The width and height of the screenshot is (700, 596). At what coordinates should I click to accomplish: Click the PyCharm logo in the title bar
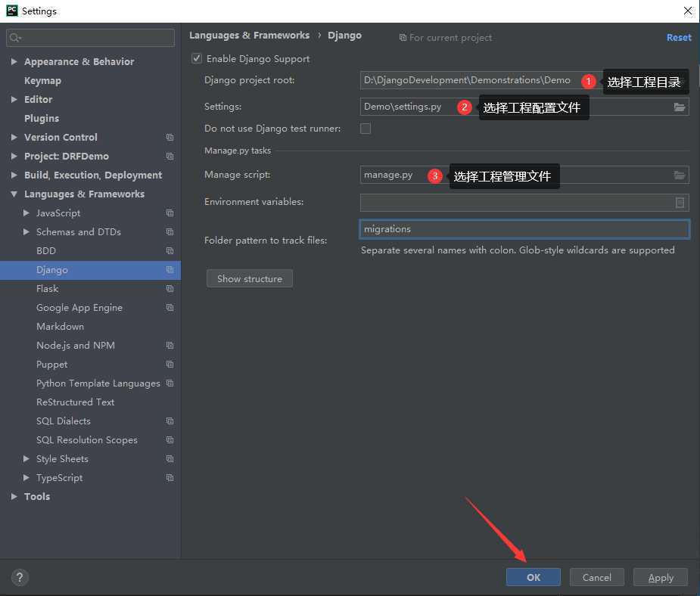12,11
